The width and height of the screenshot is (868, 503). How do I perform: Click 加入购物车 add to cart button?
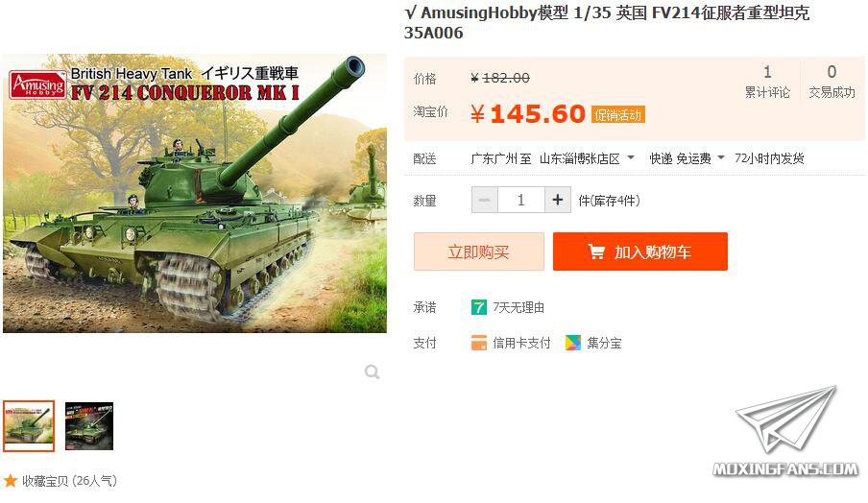click(x=639, y=251)
